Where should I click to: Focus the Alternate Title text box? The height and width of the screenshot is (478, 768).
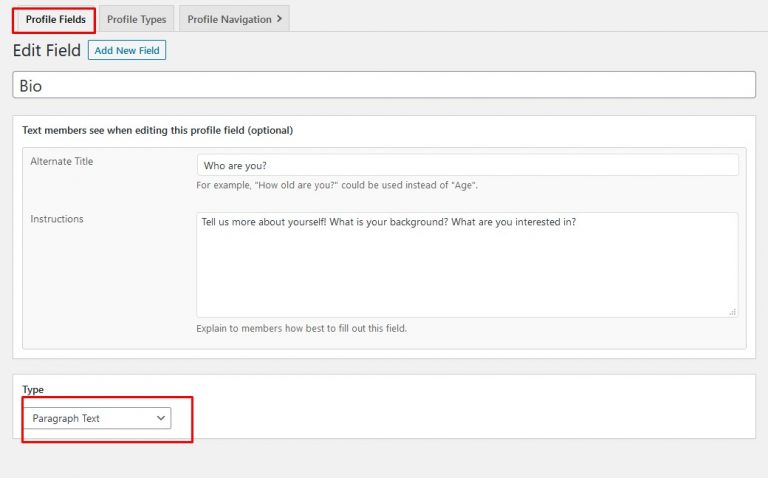[x=467, y=165]
